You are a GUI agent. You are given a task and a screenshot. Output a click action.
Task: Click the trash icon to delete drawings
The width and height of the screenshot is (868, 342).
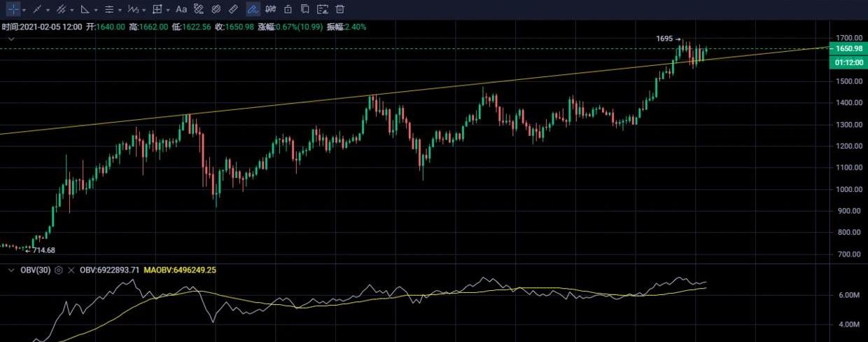pos(340,9)
